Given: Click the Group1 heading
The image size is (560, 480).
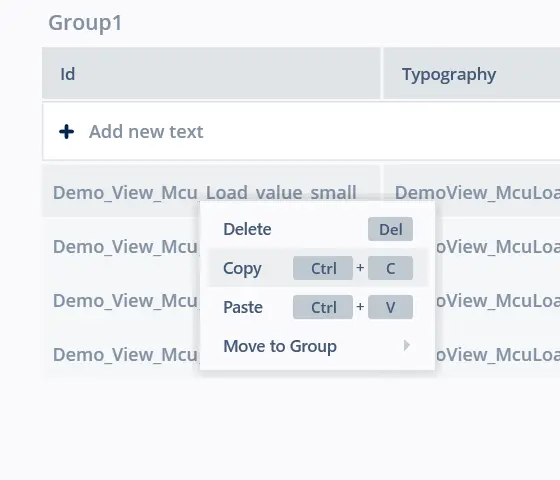Looking at the screenshot, I should [x=85, y=22].
